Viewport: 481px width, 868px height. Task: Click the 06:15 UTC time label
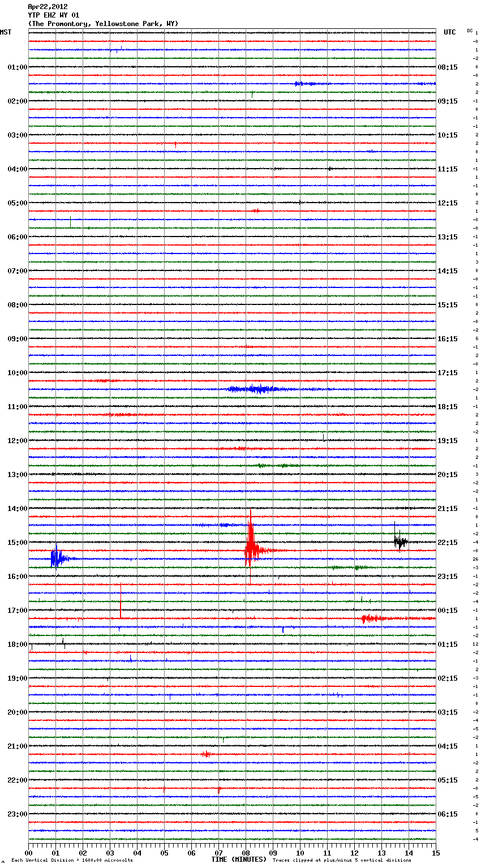point(448,814)
